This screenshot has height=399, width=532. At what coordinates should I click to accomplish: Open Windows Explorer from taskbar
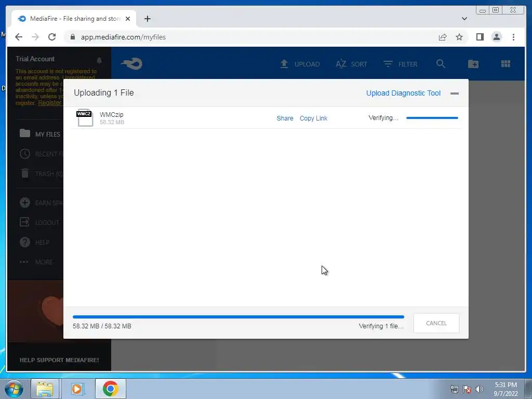[45, 389]
